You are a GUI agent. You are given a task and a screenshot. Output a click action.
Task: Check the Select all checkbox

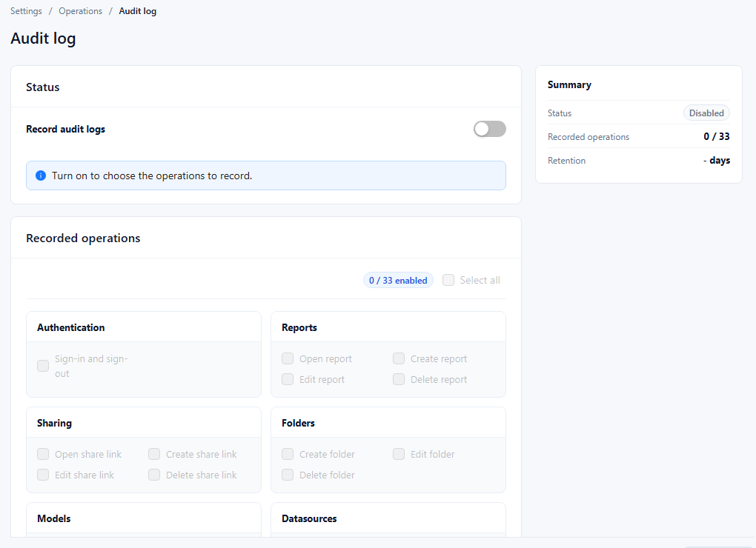click(448, 280)
